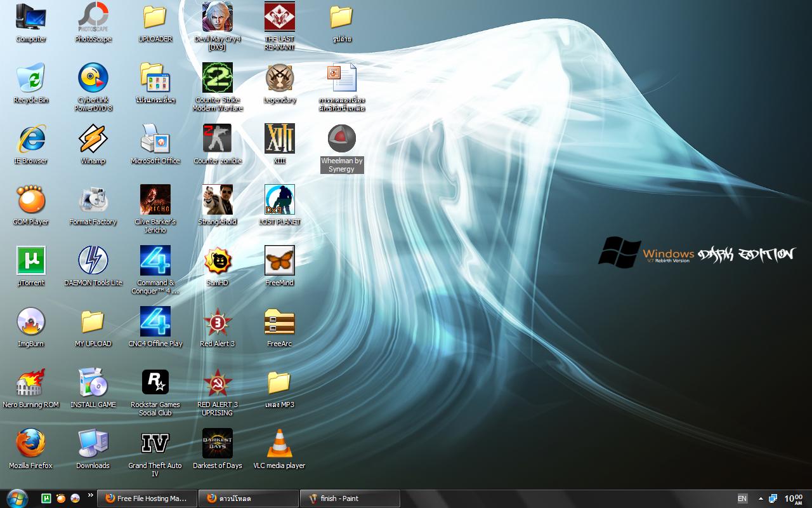The width and height of the screenshot is (812, 508).
Task: Switch to ดาวน์โหลด Firefox taskbar window
Action: click(248, 498)
